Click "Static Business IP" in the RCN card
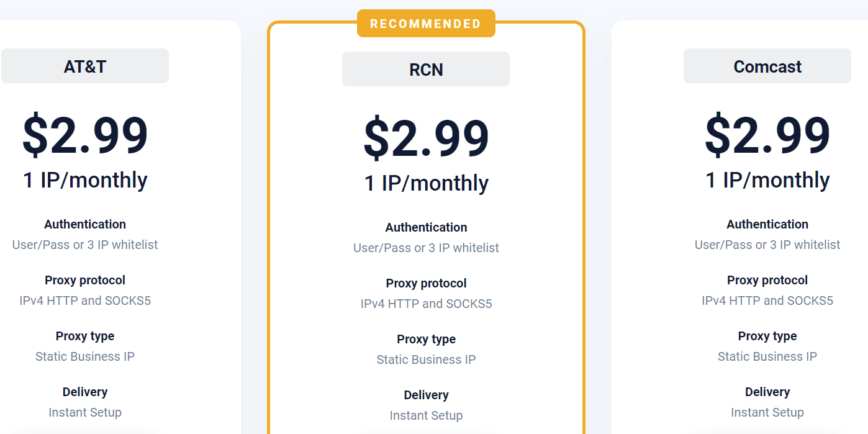Image resolution: width=868 pixels, height=434 pixels. point(426,359)
